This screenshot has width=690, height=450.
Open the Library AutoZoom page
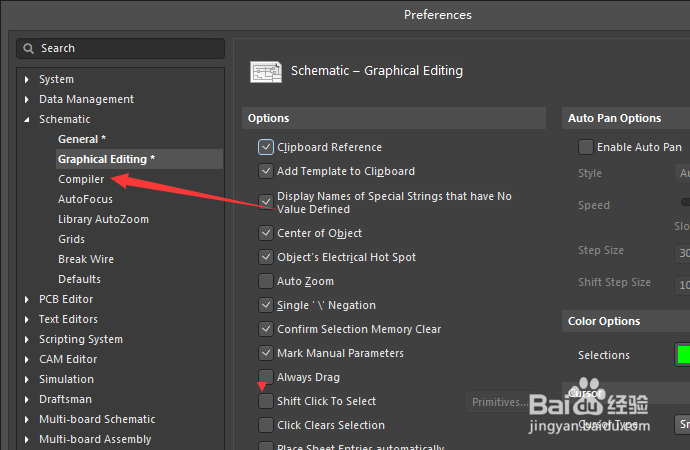coord(104,219)
